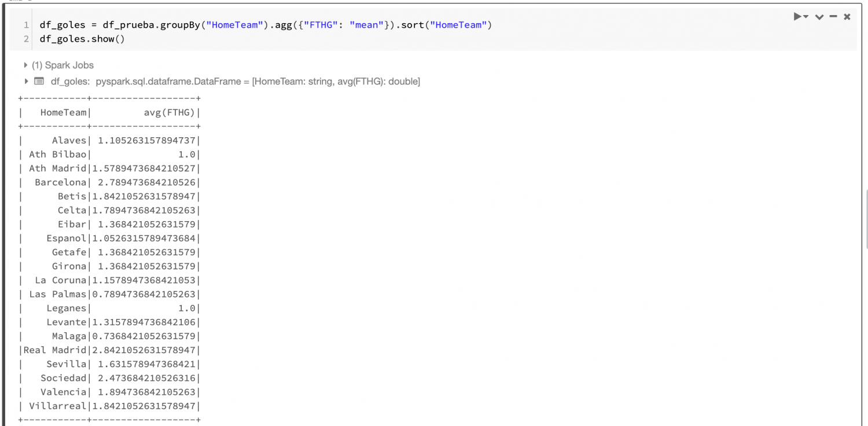The image size is (868, 426).
Task: Click Alaves value 1.105263157894737
Action: tap(146, 140)
